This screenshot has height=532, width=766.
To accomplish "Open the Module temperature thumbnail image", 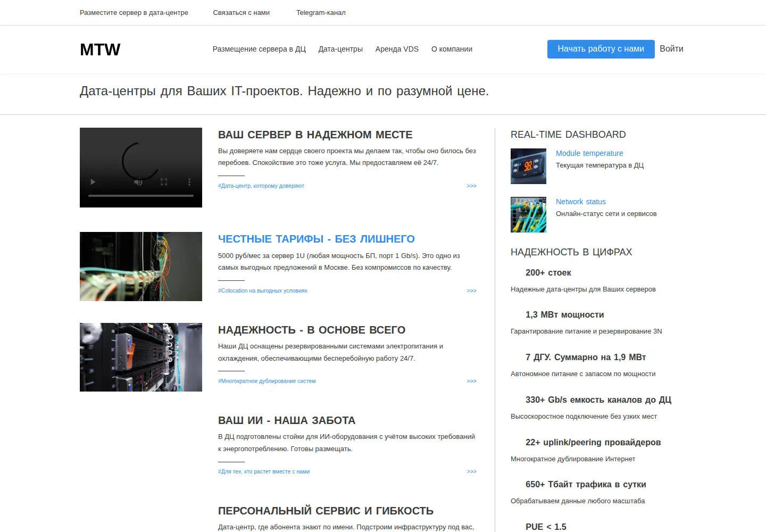I will point(528,167).
